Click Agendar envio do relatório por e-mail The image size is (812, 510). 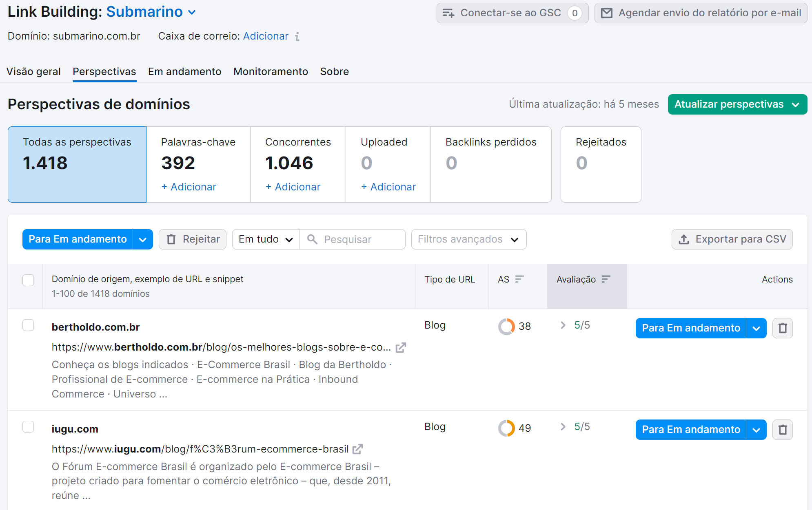pyautogui.click(x=701, y=13)
